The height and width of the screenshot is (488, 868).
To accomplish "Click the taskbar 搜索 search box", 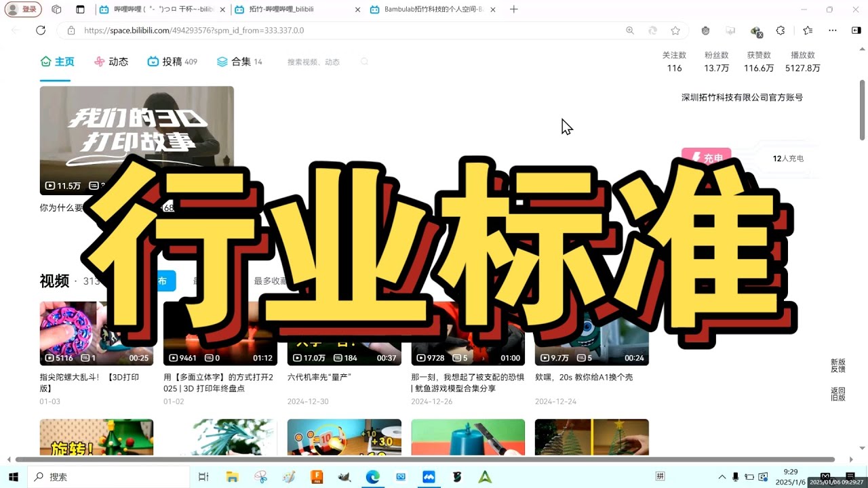I will point(108,477).
